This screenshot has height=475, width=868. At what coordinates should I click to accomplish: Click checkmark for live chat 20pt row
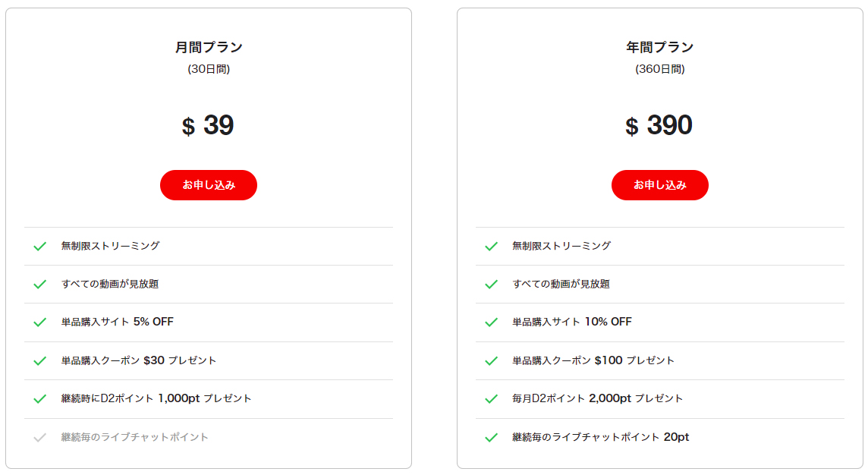(x=491, y=438)
